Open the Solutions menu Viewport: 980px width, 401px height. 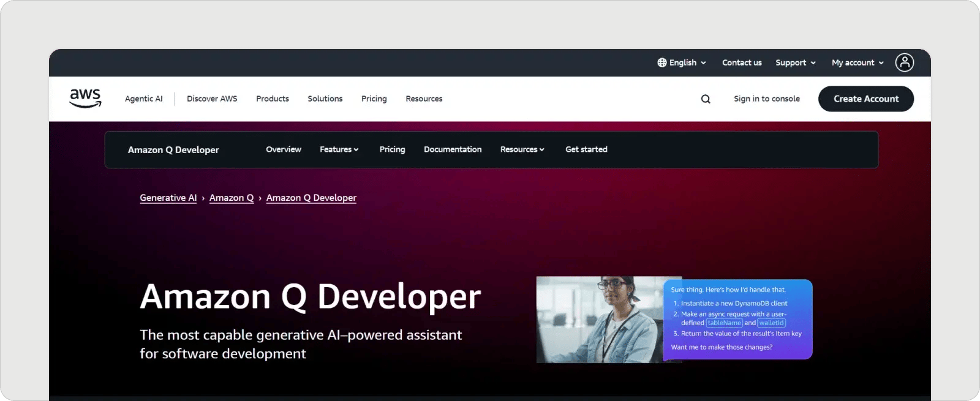click(325, 99)
